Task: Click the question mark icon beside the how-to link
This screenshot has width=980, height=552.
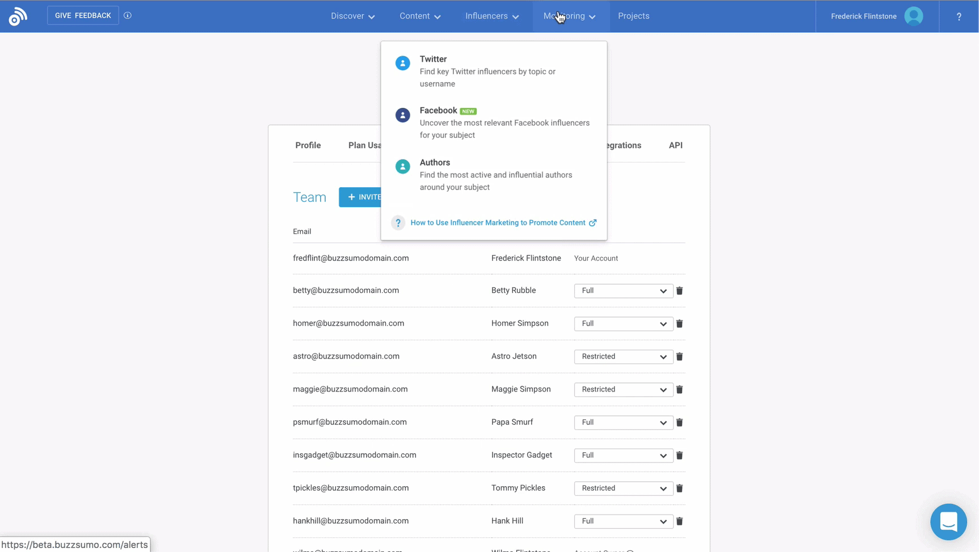Action: (x=398, y=223)
